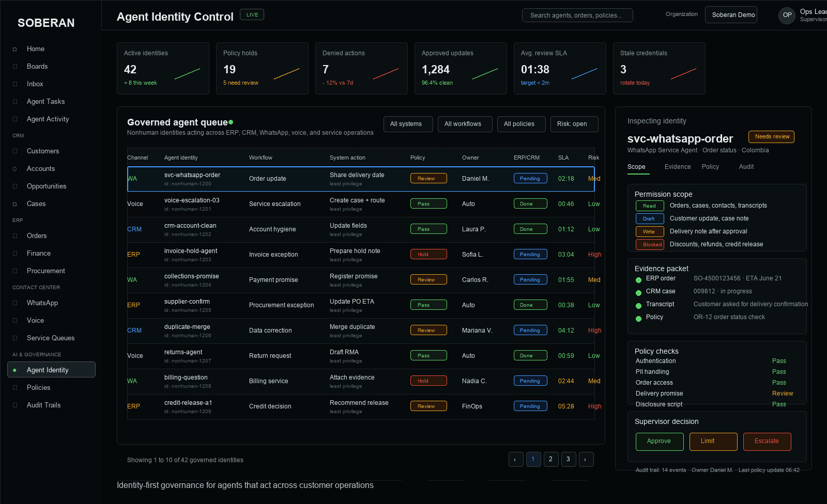Open the All policies filter
Viewport: 827px width, 504px height.
click(522, 124)
